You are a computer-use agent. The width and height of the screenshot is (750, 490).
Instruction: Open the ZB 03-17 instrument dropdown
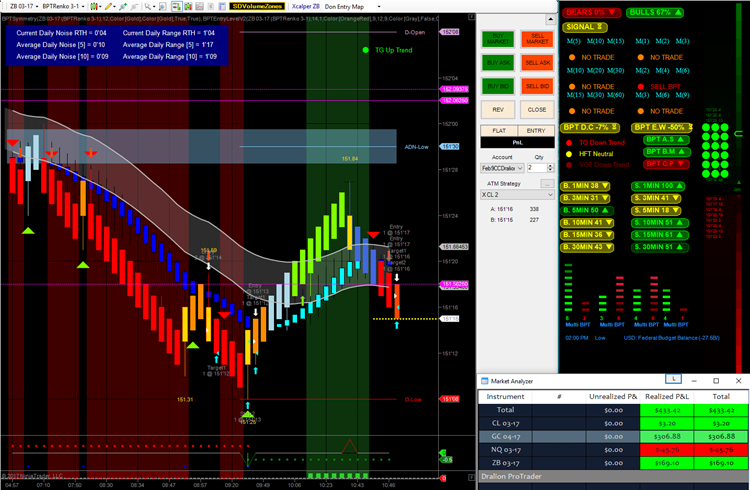tap(36, 7)
